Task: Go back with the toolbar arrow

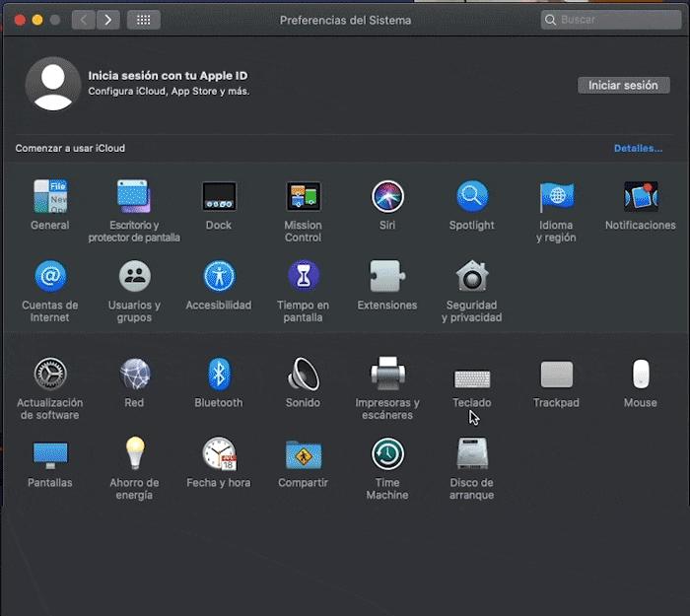Action: (83, 20)
